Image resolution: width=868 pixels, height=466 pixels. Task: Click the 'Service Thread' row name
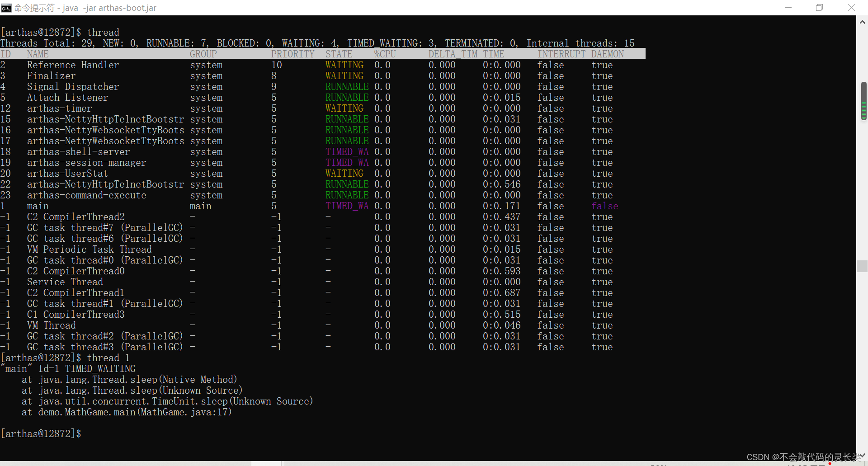(x=65, y=282)
